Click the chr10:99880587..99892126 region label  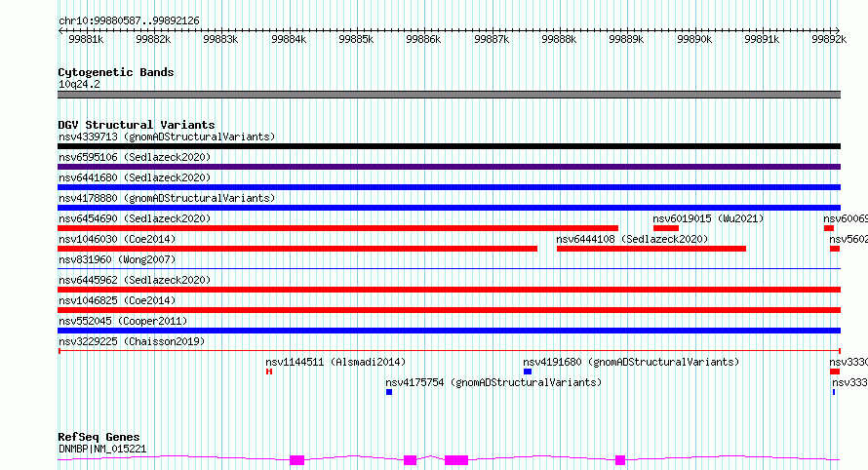tap(129, 20)
